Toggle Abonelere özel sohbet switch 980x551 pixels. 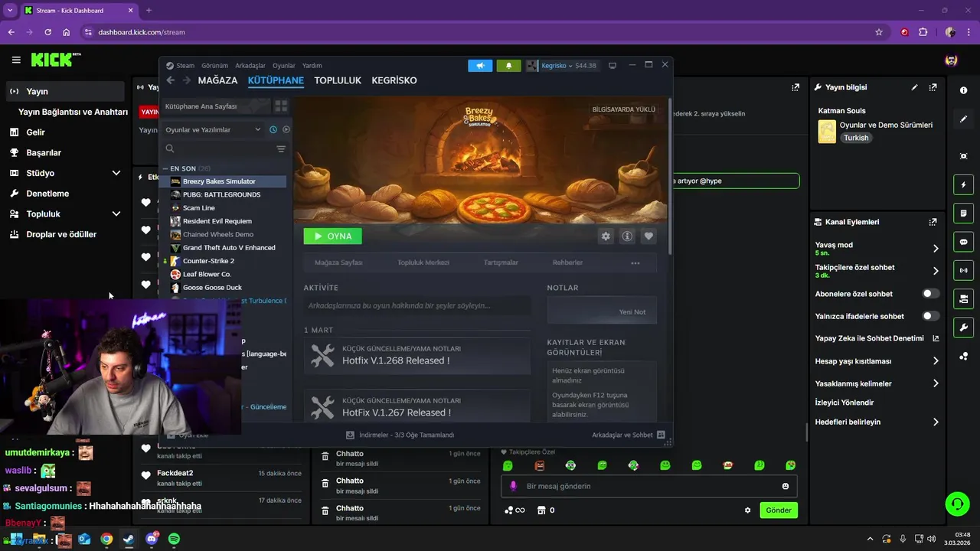click(x=930, y=293)
